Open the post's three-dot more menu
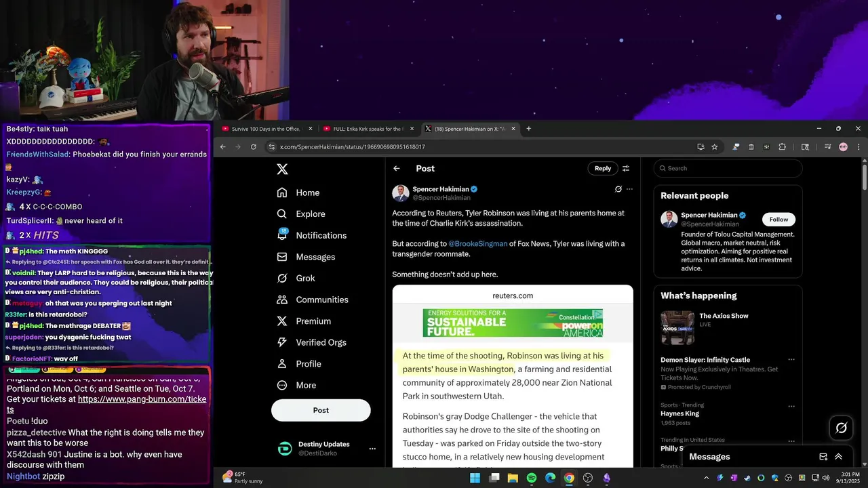868x488 pixels. (x=629, y=189)
